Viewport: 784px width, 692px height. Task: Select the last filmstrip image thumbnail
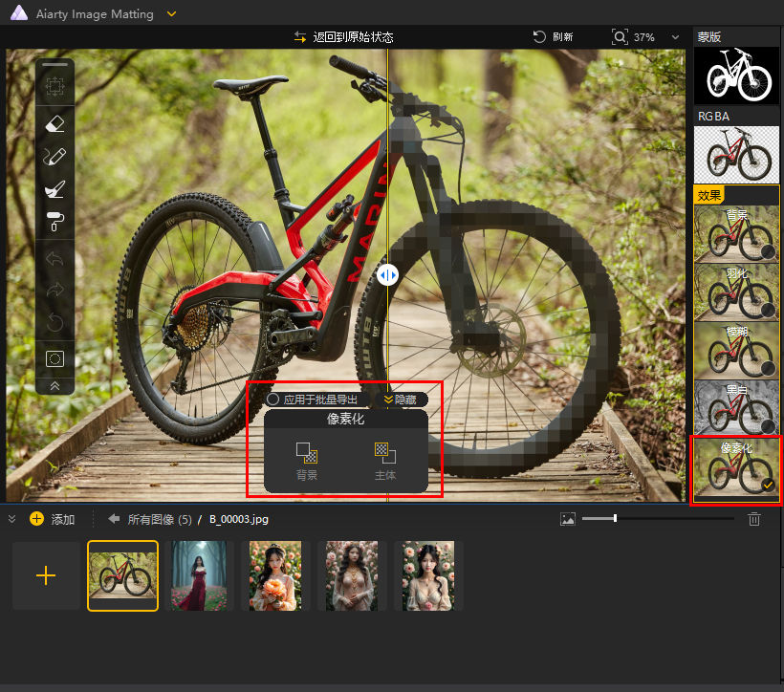pos(428,575)
